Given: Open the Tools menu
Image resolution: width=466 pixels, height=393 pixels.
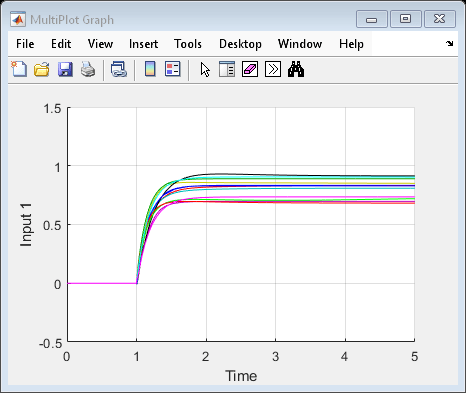Looking at the screenshot, I should tap(188, 44).
